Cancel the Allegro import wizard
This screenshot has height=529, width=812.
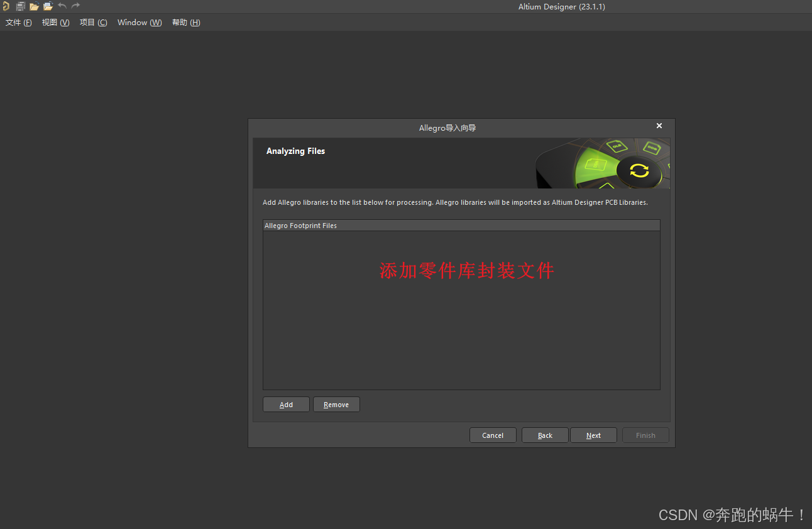coord(493,435)
